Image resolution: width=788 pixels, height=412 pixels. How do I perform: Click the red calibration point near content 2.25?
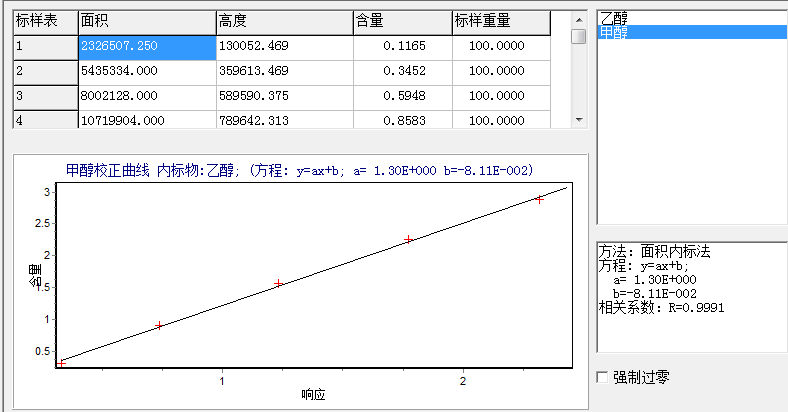click(x=409, y=240)
